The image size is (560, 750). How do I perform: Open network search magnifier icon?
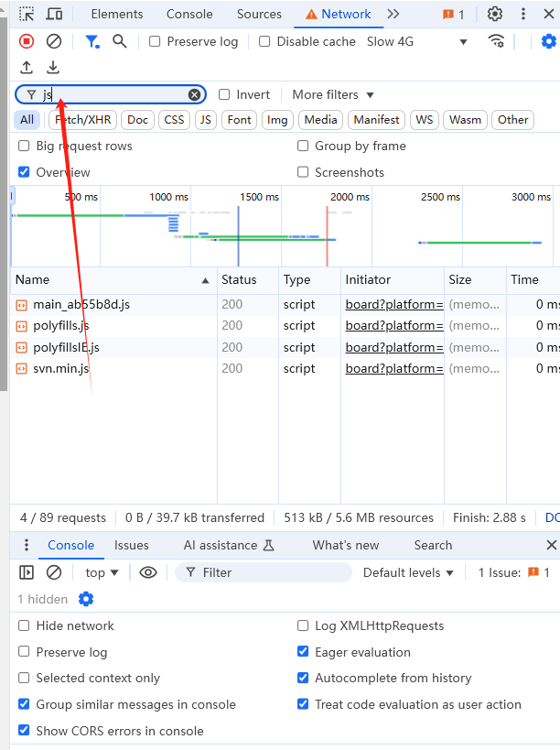click(120, 41)
